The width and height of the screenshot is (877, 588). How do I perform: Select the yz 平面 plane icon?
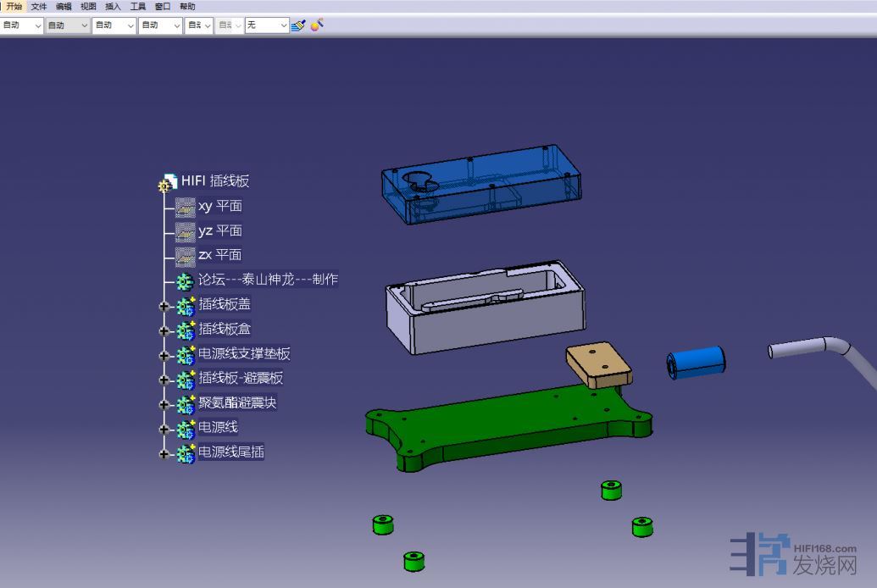(x=185, y=231)
